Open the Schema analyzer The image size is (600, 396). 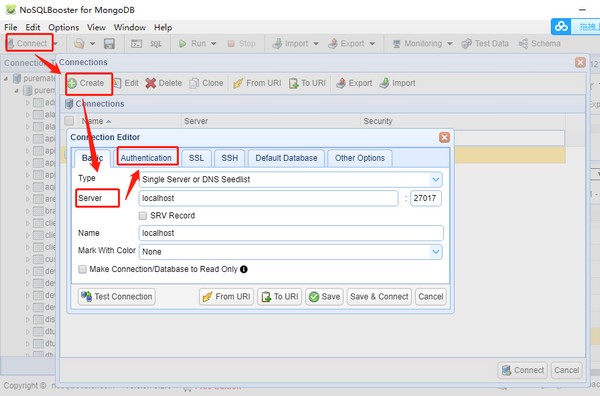pos(540,44)
